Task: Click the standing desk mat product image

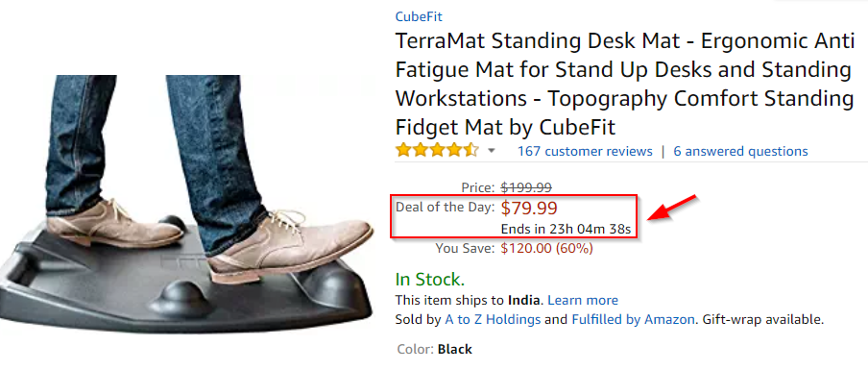Action: pos(186,204)
